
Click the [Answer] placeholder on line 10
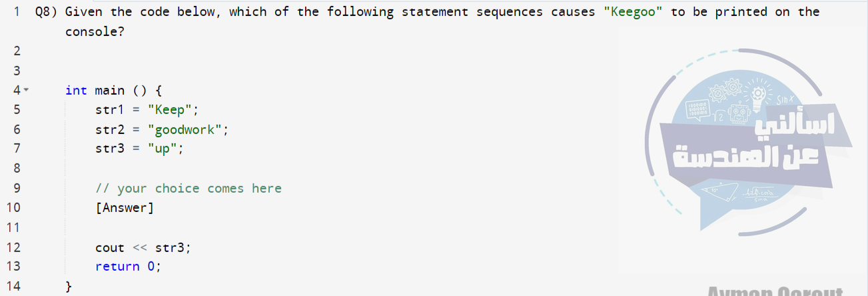click(125, 208)
